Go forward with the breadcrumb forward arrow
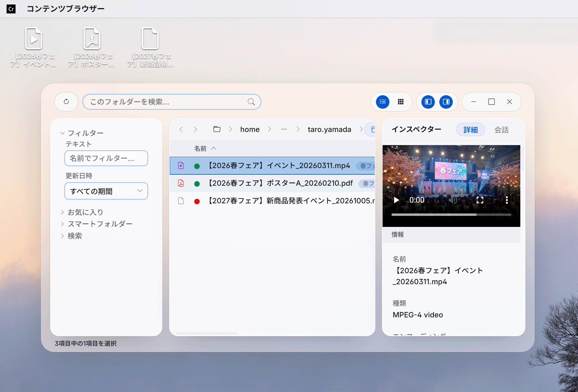This screenshot has height=392, width=578. coord(195,129)
